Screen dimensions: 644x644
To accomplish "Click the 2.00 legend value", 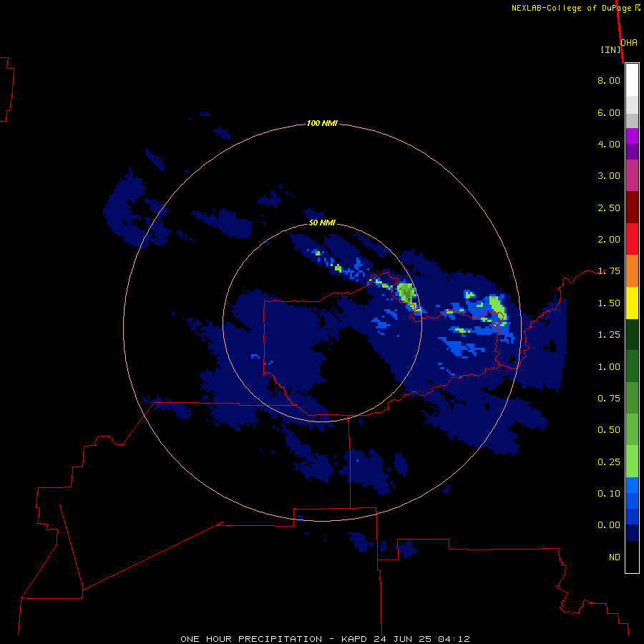I will [x=609, y=240].
